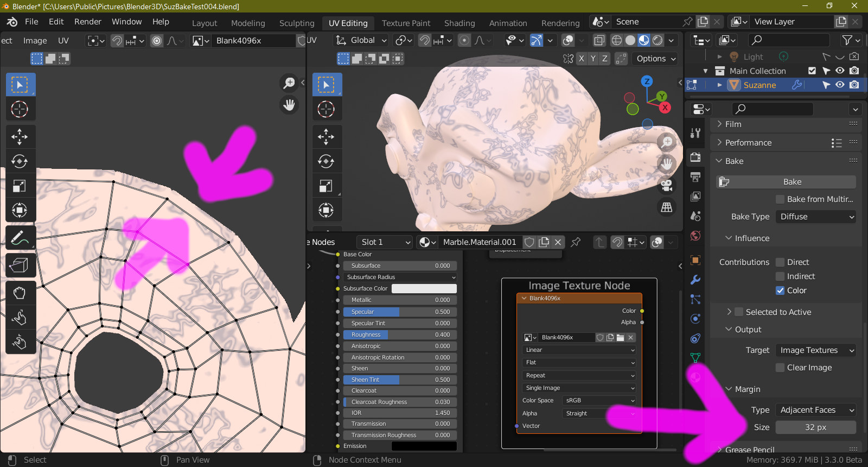The width and height of the screenshot is (868, 467).
Task: Click the zoom magnifier in UV editor
Action: [x=289, y=83]
